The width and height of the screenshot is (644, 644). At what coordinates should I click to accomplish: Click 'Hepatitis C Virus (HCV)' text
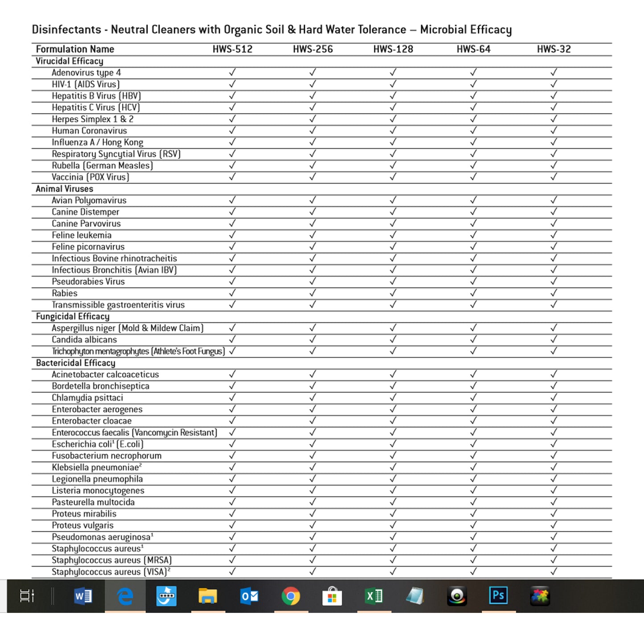pos(96,107)
